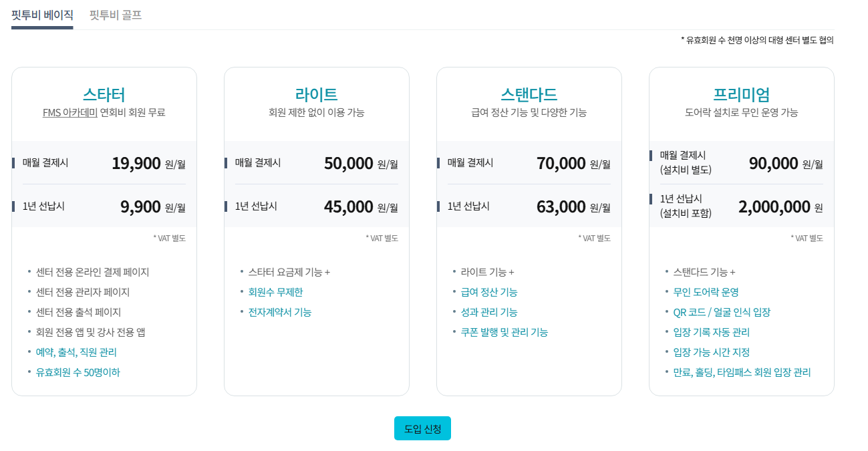This screenshot has height=451, width=868.
Task: Click the 도입 신청 button
Action: (422, 428)
